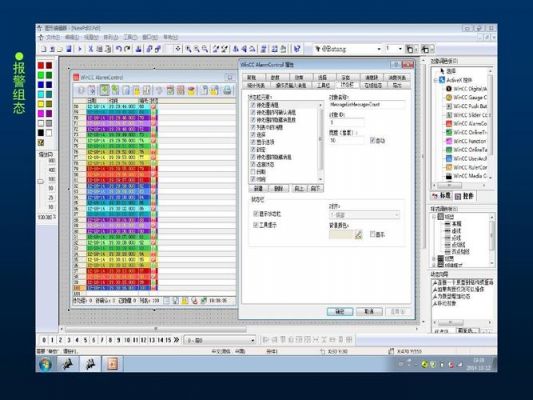Select WinCC Digital/Analog Clock in palette
The image size is (533, 400).
466,89
